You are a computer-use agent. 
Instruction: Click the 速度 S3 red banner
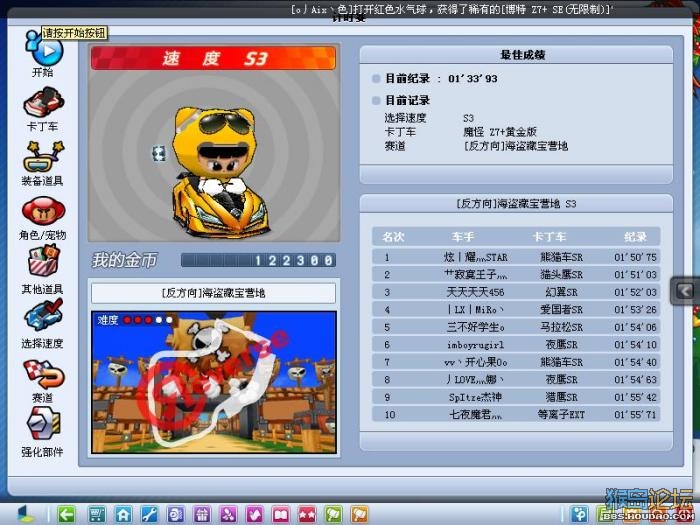tap(213, 58)
